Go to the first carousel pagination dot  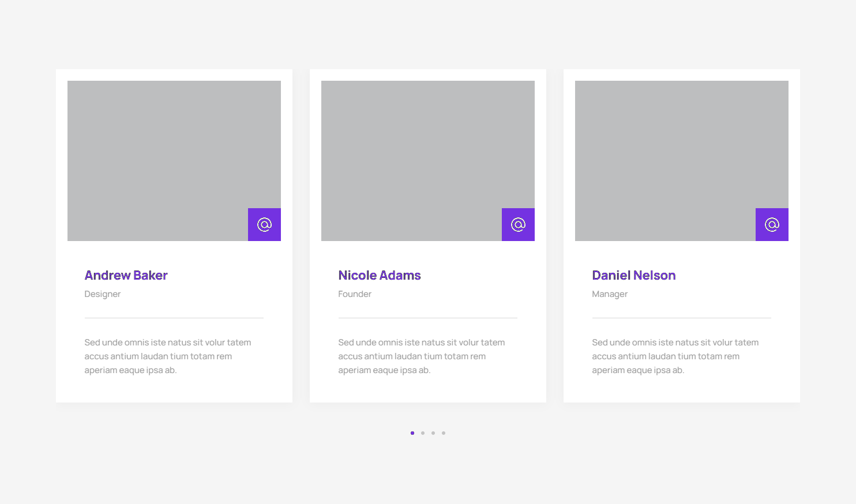412,433
